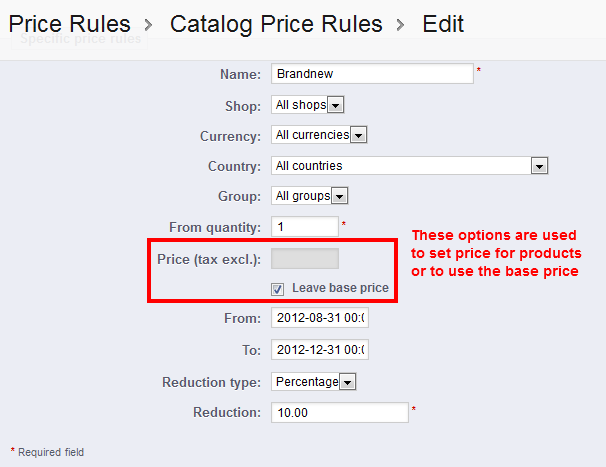Click the From quantity field
Viewport: 606px width, 467px height.
coord(305,227)
